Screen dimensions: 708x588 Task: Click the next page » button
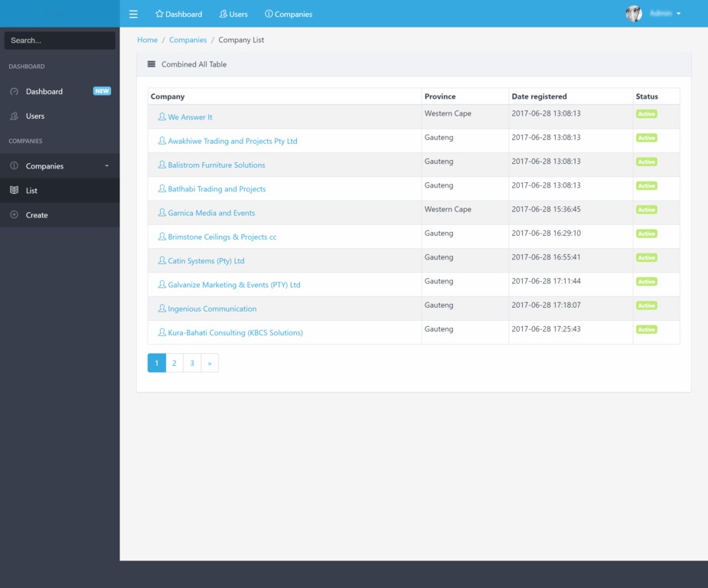tap(210, 363)
